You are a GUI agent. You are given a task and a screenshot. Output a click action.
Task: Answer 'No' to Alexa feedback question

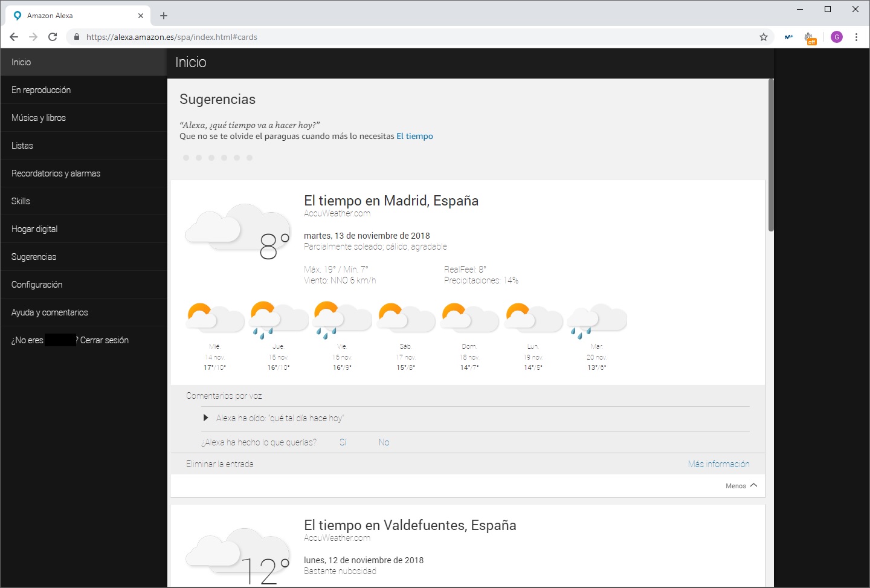(384, 442)
